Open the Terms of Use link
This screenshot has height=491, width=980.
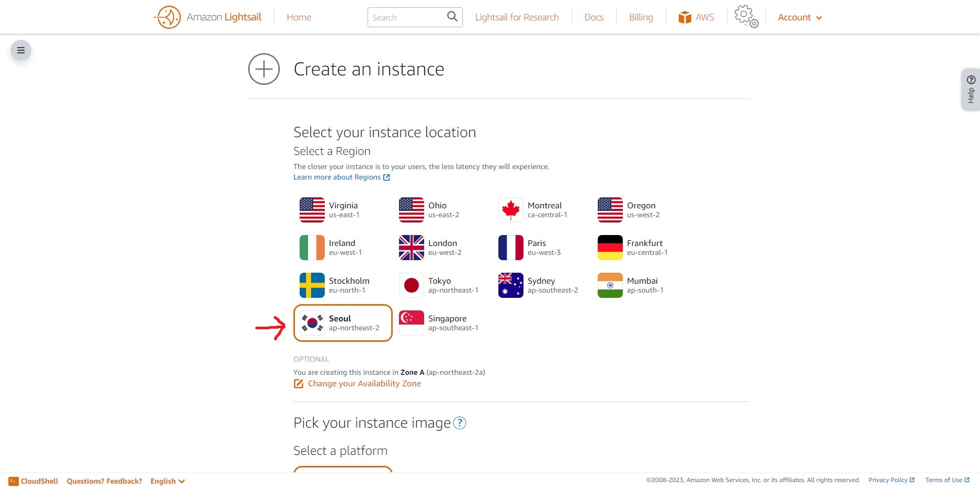(x=947, y=480)
